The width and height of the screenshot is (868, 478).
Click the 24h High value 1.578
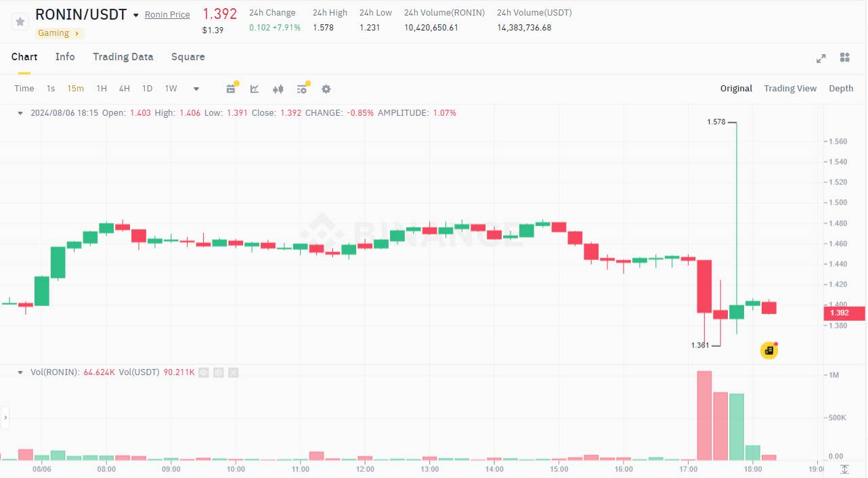click(x=323, y=28)
